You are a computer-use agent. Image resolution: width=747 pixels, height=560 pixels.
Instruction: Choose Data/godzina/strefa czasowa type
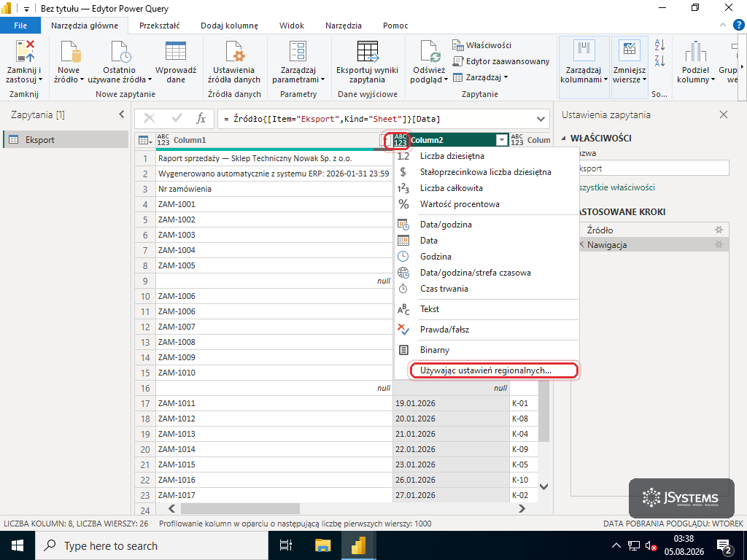(487, 273)
